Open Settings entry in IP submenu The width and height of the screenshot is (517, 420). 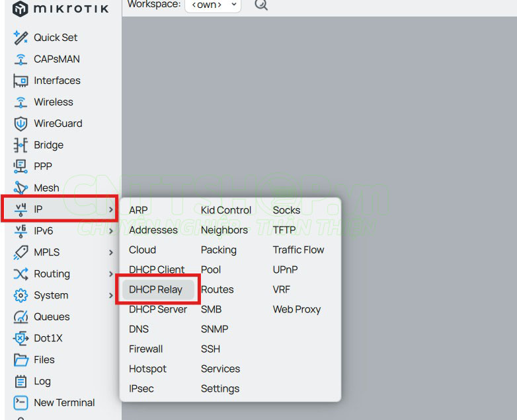point(220,389)
